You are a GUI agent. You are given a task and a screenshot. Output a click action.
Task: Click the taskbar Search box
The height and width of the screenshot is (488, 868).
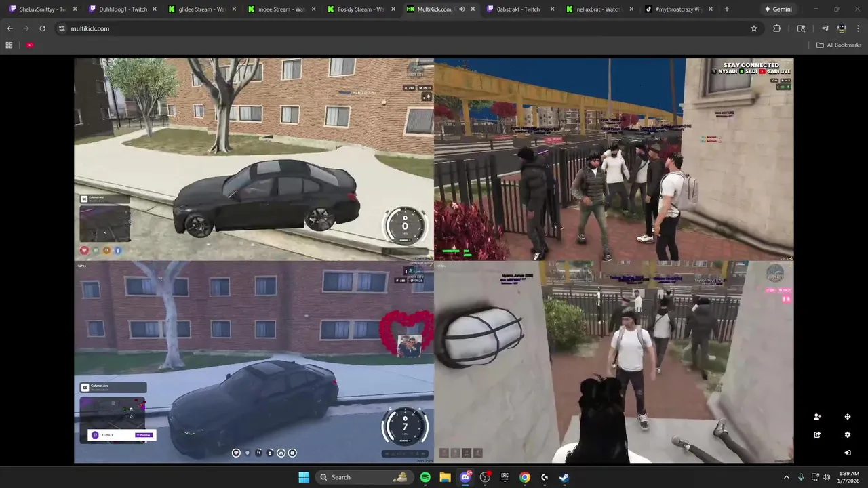coord(365,477)
